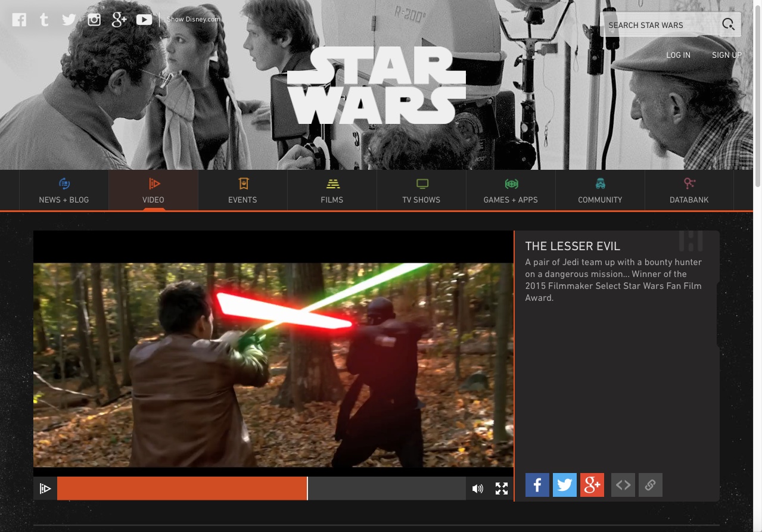Open the Instagram icon in header
The height and width of the screenshot is (532, 762).
point(94,20)
